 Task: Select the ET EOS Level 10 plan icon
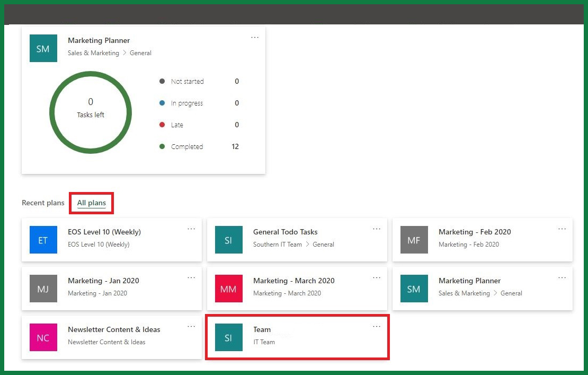point(43,240)
